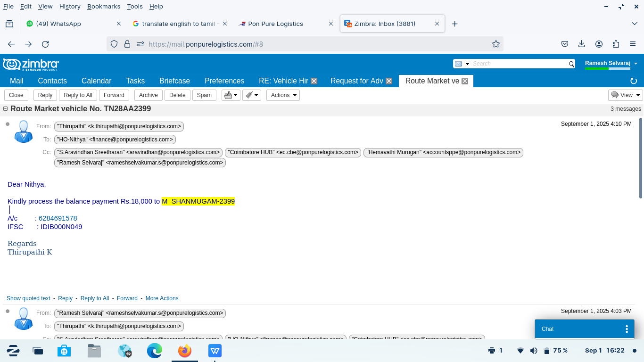Toggle read status dot of Thirupathi's message

tap(8, 124)
